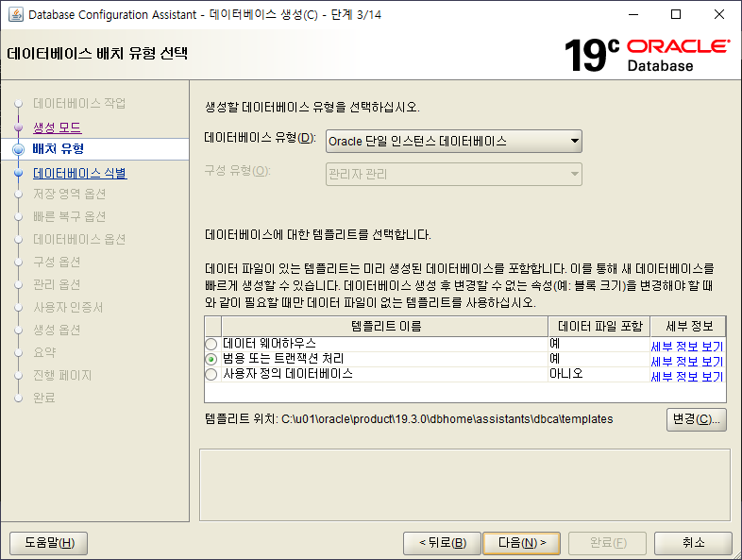742x560 pixels.
Task: Click 데이터베이스 옵션 step in sidebar
Action: tap(79, 240)
